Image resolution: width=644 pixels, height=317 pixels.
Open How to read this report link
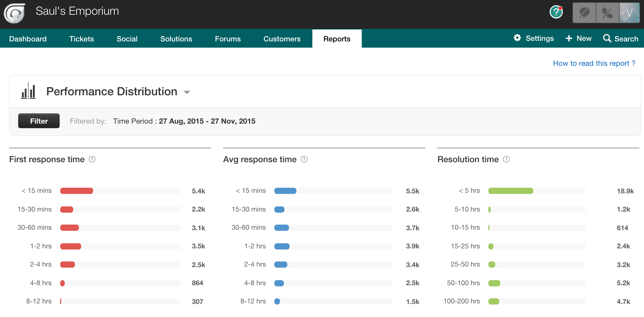pos(594,63)
